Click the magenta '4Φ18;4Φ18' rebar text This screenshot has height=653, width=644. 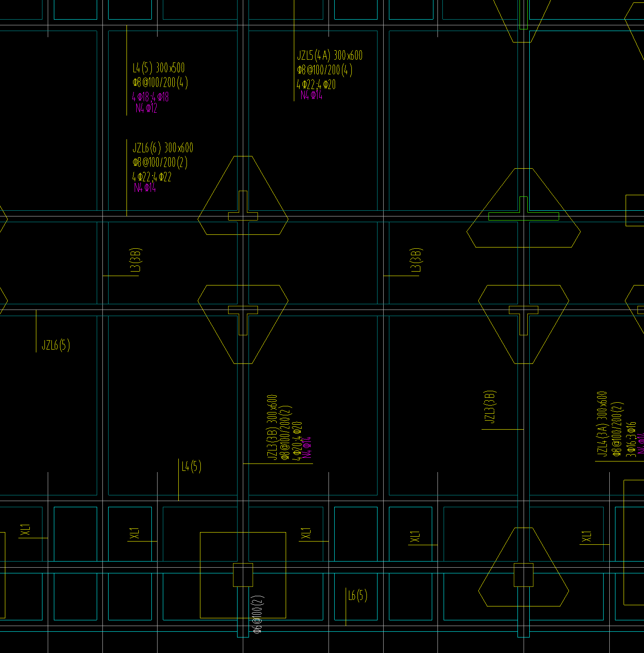(x=150, y=97)
